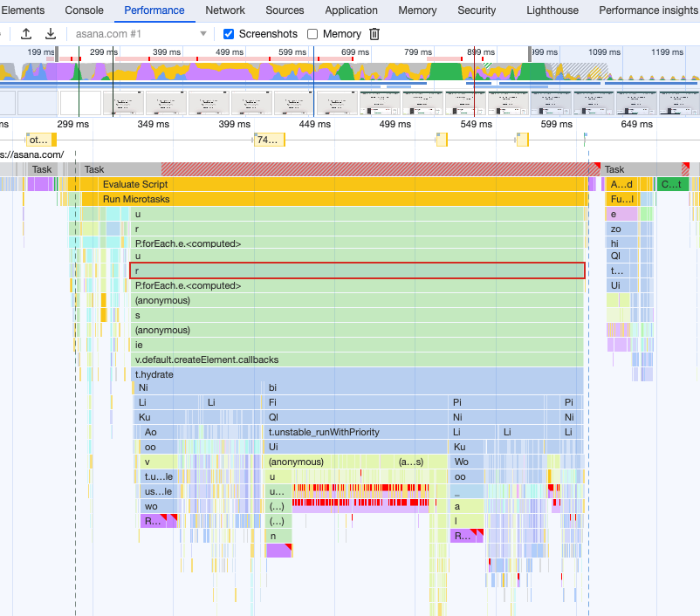Select the 'ot…' network request bar
700x616 pixels.
(x=40, y=140)
